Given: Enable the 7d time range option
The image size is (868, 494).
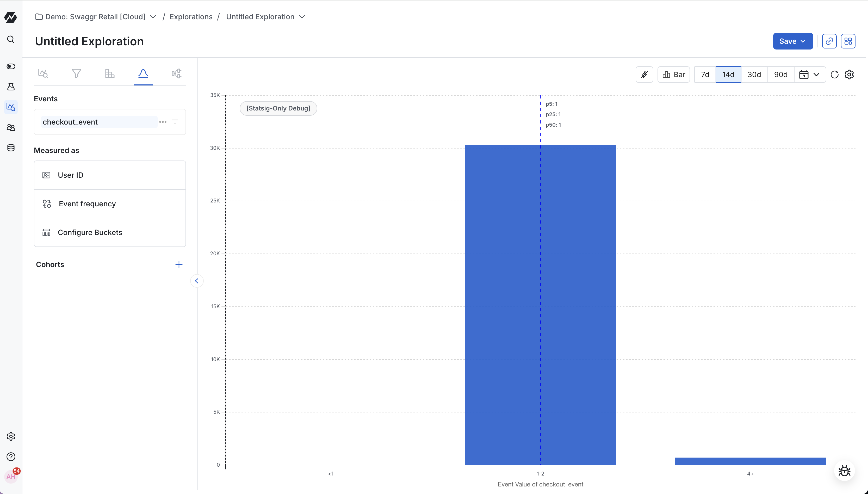Looking at the screenshot, I should pyautogui.click(x=705, y=74).
